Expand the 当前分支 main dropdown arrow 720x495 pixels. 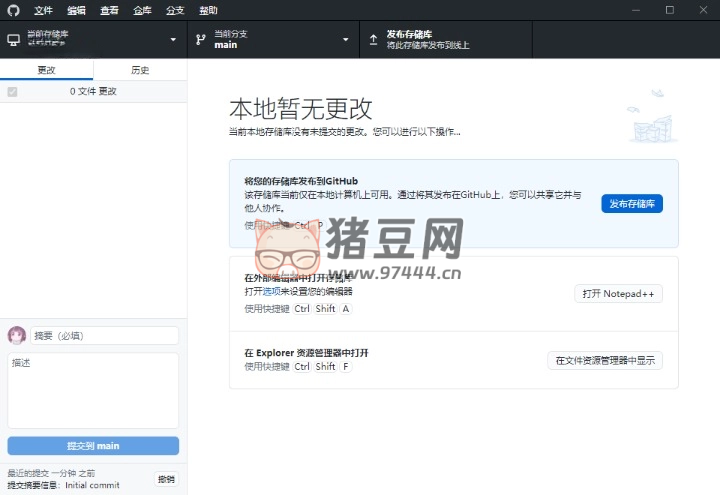pyautogui.click(x=346, y=40)
